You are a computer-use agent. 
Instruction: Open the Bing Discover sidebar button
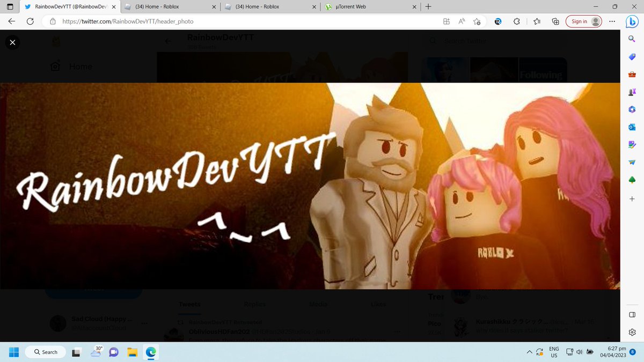[x=632, y=21]
